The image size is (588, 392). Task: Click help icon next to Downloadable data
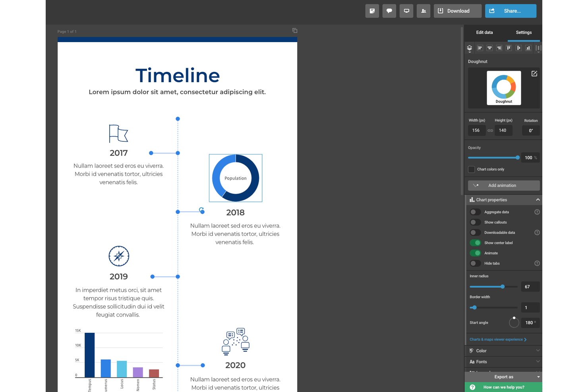tap(537, 233)
